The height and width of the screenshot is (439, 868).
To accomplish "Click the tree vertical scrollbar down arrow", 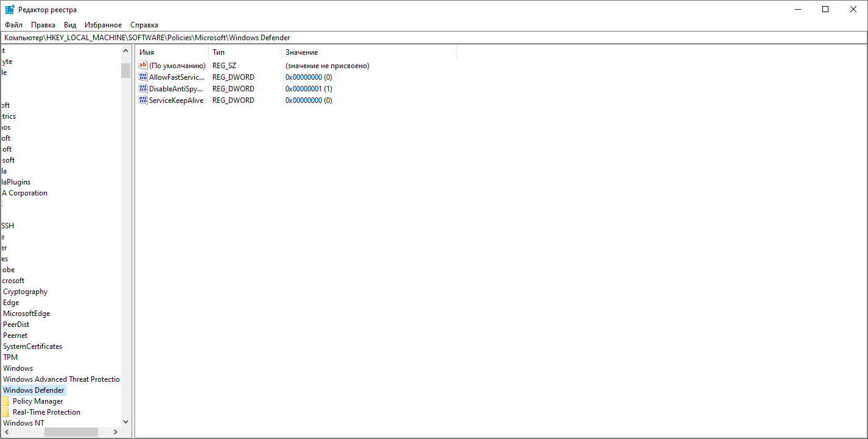I will [125, 421].
